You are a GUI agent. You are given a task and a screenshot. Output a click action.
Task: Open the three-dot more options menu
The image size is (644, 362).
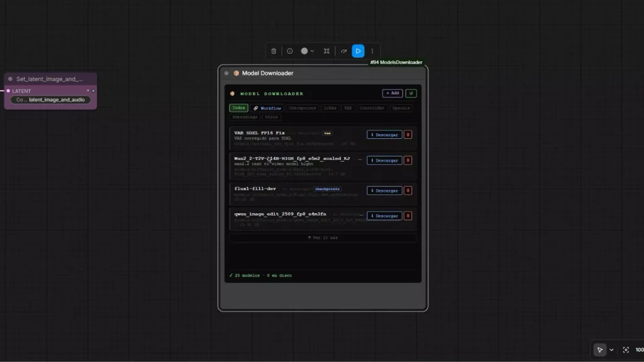pos(372,52)
